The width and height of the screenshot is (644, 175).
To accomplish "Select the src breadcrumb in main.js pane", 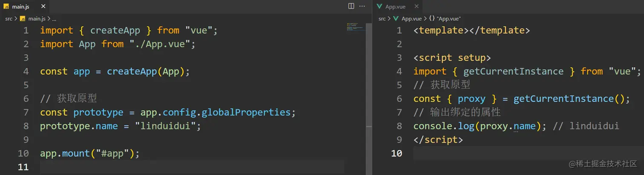I will click(x=9, y=19).
